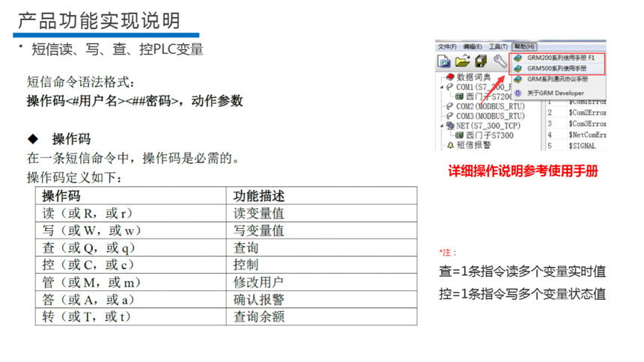644x362 pixels.
Task: Select 西门子S7300 in the tree
Action: pos(490,135)
